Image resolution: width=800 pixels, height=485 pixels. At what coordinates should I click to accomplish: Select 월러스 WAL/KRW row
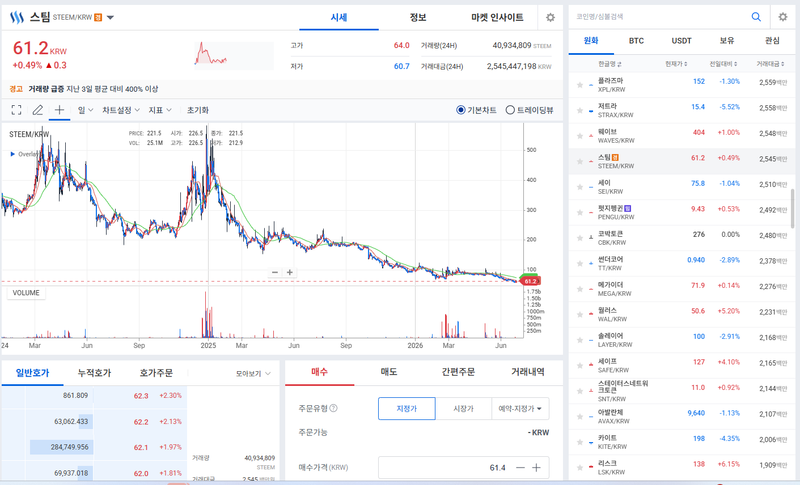coord(682,315)
